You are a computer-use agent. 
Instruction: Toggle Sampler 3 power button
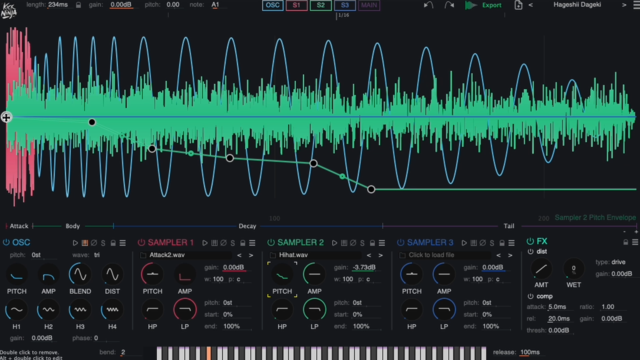(400, 242)
